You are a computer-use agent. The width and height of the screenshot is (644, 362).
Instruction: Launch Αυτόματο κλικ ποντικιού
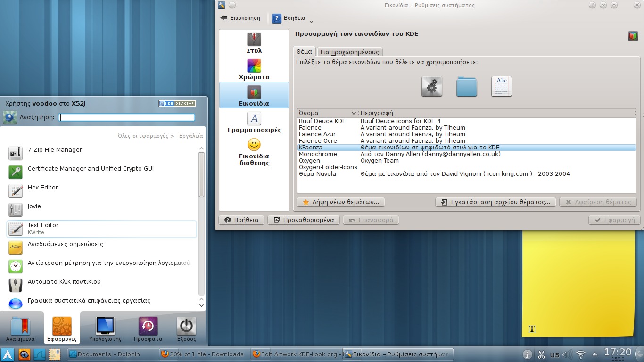click(102, 285)
